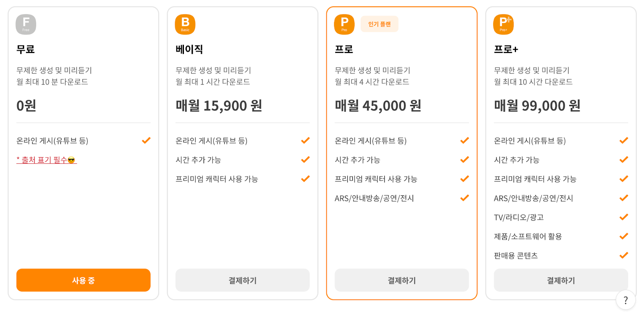
Task: Click the orange Basic plan icon
Action: 185,24
